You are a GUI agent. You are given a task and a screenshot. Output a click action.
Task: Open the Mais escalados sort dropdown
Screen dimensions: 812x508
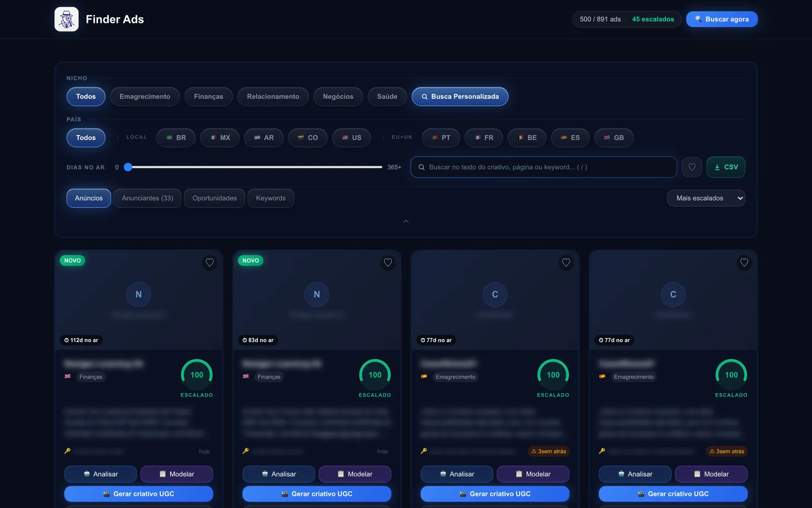(x=706, y=198)
